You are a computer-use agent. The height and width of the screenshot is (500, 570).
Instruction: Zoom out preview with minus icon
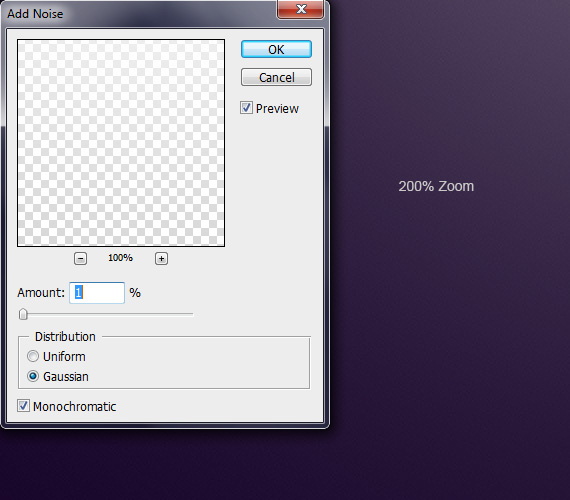coord(80,259)
